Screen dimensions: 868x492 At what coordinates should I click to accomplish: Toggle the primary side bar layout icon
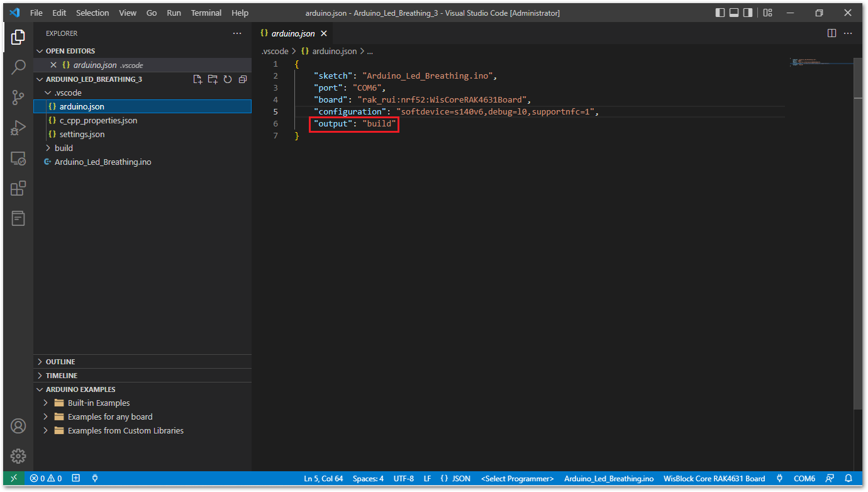click(x=720, y=13)
